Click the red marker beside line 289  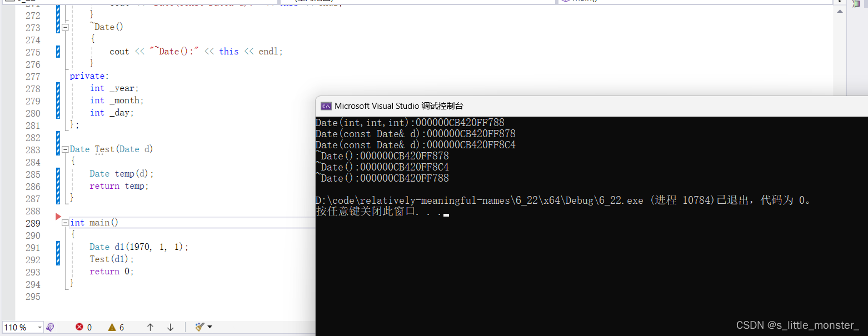[58, 216]
